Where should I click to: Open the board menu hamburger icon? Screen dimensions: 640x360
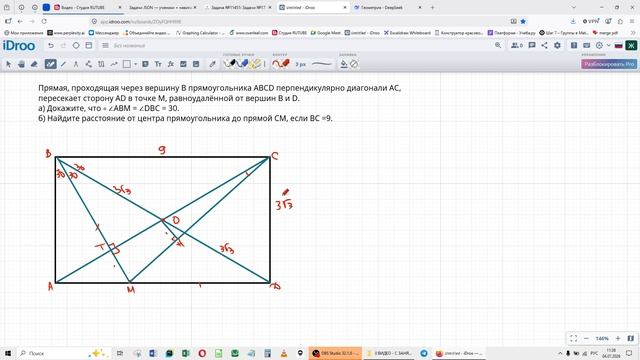coord(105,45)
